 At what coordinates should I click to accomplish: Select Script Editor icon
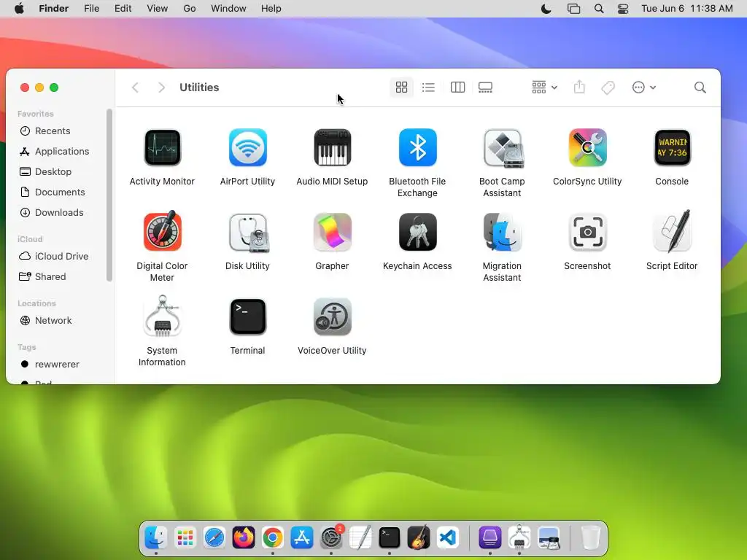tap(672, 231)
